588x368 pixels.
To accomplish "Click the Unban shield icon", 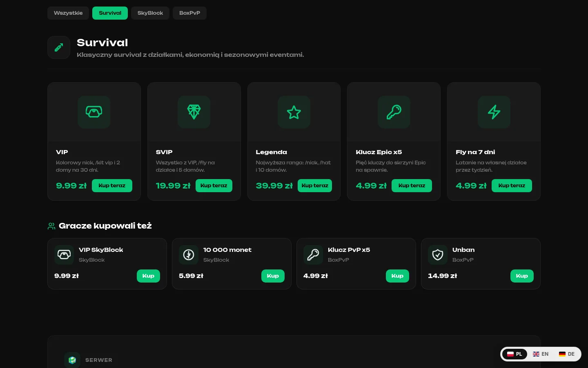I will click(438, 255).
